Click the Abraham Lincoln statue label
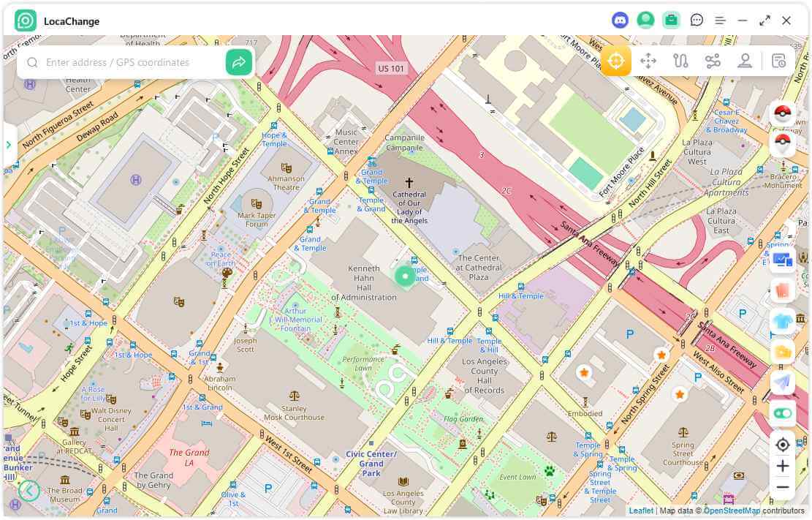This screenshot has height=520, width=812. pos(219,383)
